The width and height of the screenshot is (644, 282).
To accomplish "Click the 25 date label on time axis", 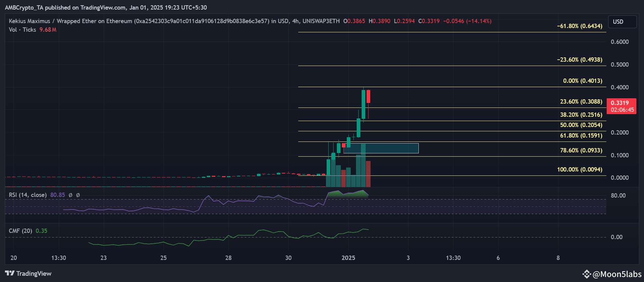I will pyautogui.click(x=163, y=258).
